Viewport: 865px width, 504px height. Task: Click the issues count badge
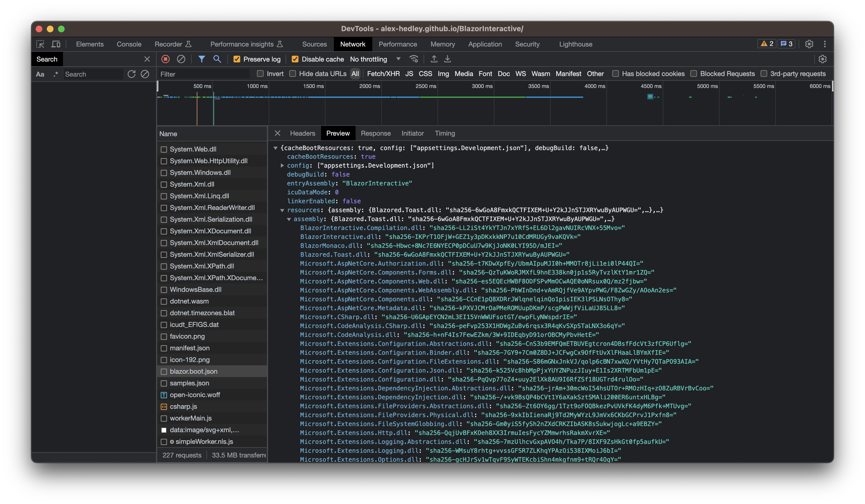(x=786, y=44)
